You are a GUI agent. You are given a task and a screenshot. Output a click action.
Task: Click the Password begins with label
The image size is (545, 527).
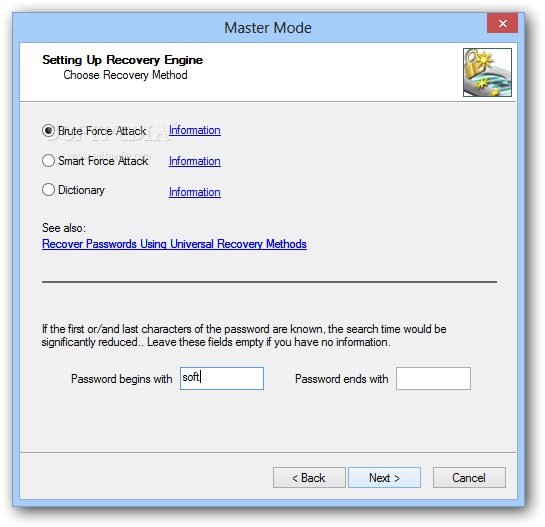coord(121,379)
